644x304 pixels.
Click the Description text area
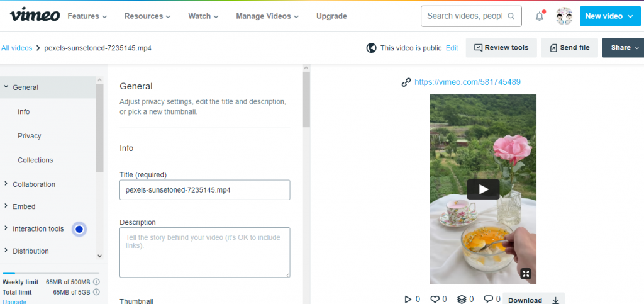click(x=204, y=252)
